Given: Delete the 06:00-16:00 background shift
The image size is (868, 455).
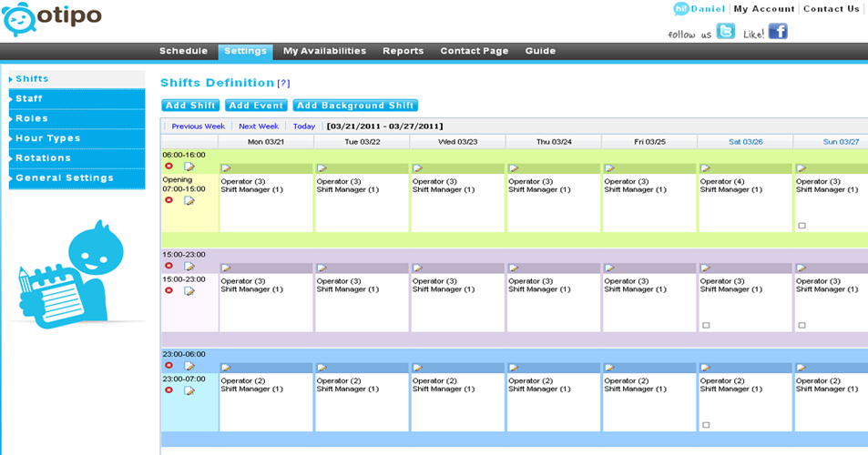Looking at the screenshot, I should [168, 167].
